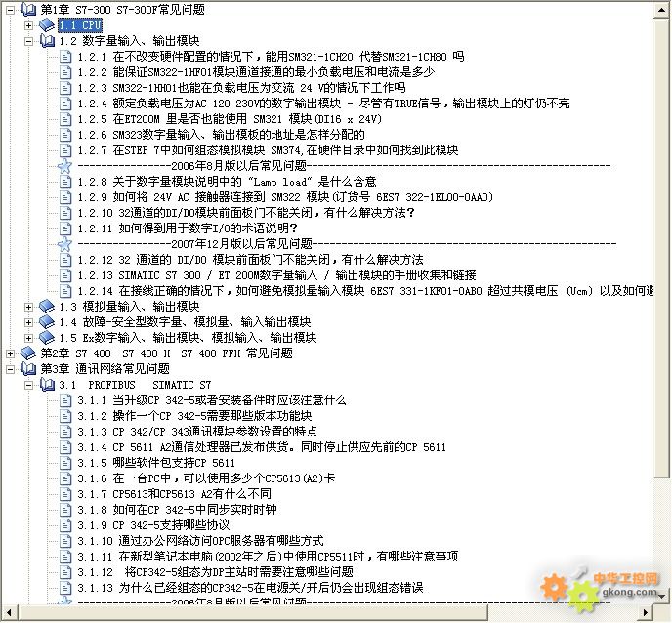Collapse the 第1章 S7-300 chapter node
The image size is (672, 623).
pyautogui.click(x=10, y=10)
